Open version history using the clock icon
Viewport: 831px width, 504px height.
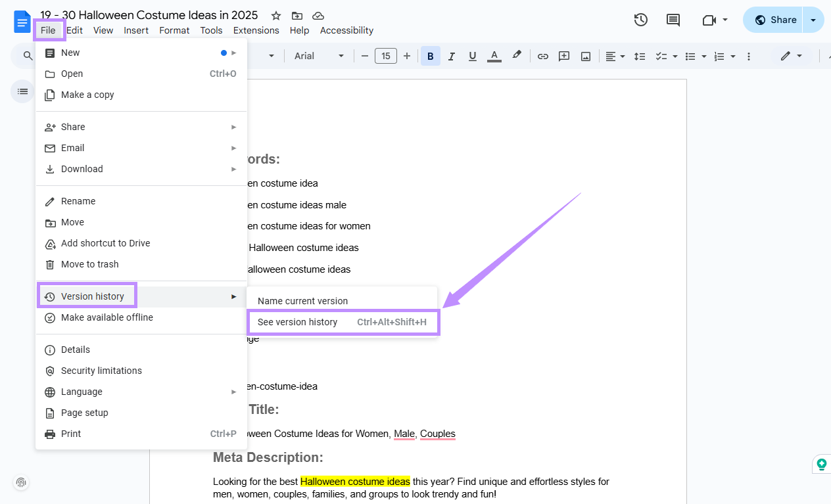point(640,20)
